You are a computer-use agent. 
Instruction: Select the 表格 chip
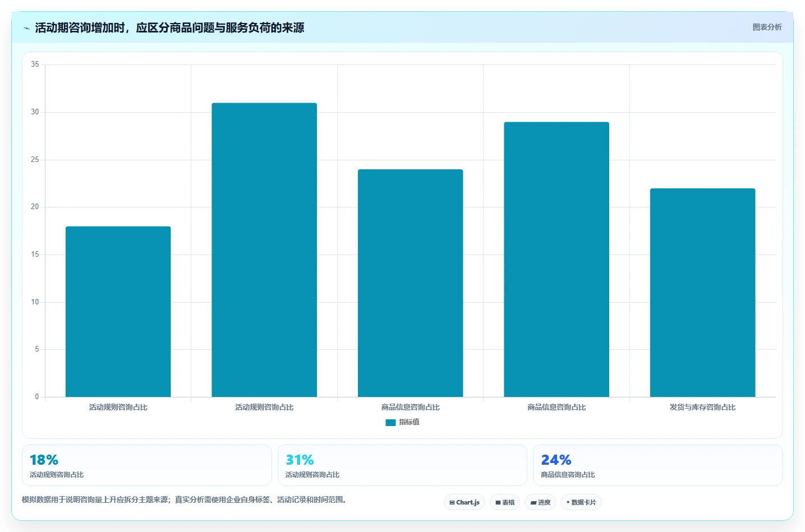505,502
